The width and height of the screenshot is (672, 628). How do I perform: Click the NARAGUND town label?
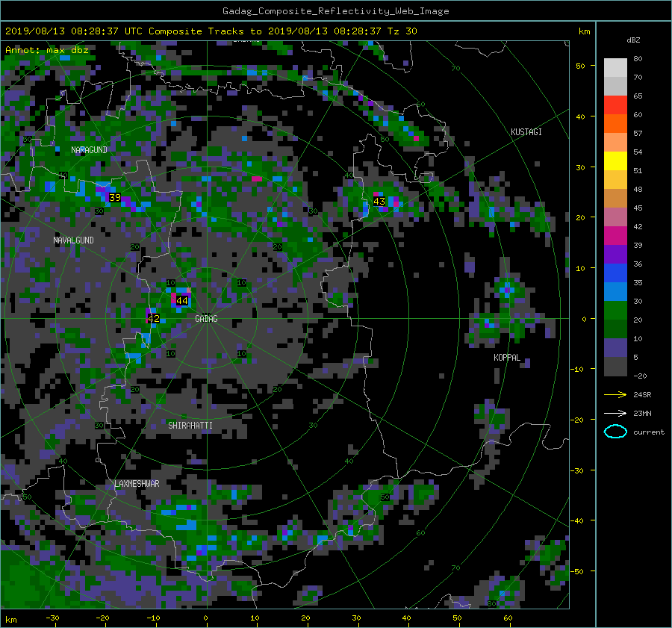(x=89, y=150)
